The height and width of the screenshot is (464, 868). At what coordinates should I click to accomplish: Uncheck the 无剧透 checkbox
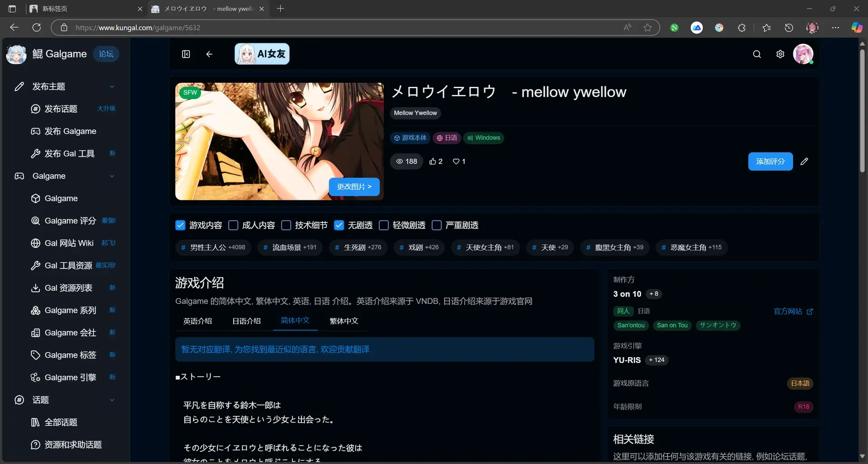click(339, 225)
